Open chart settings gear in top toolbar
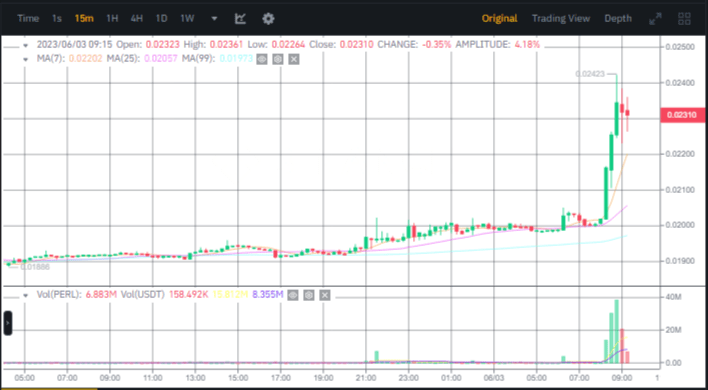The width and height of the screenshot is (708, 390). [x=268, y=19]
